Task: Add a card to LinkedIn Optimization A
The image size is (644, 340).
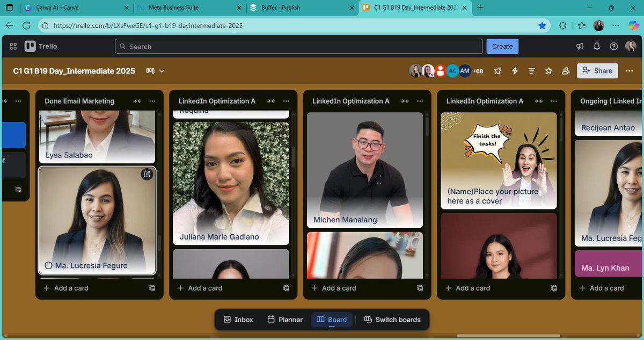Action: pos(200,288)
